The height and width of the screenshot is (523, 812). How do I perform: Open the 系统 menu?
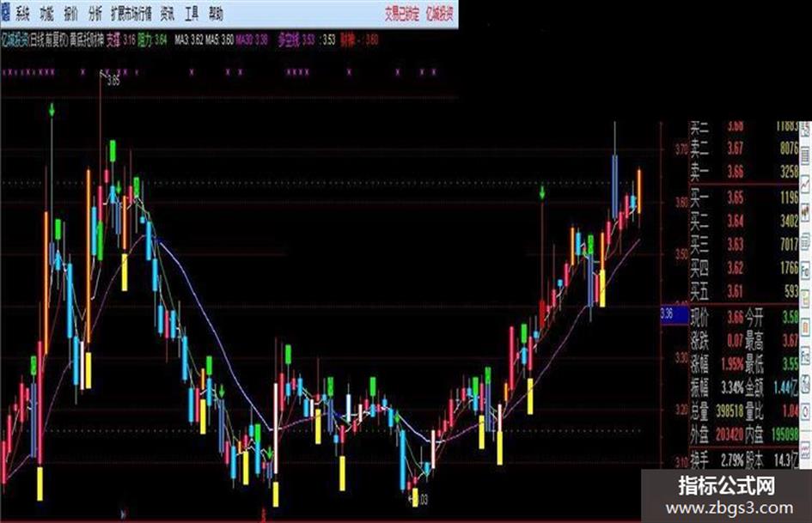pyautogui.click(x=23, y=14)
